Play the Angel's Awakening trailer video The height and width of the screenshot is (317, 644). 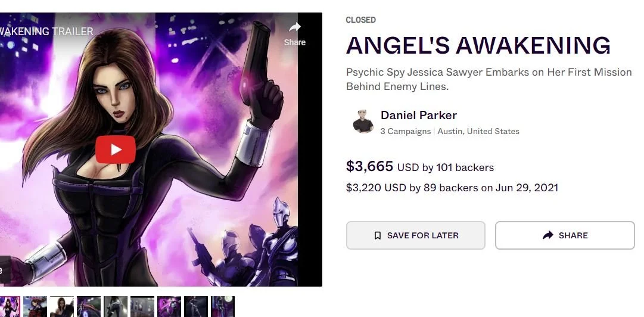pyautogui.click(x=116, y=150)
